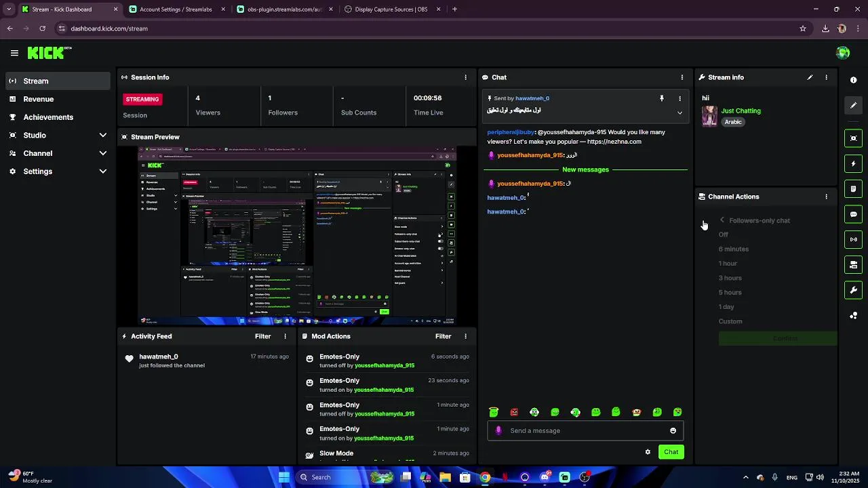Screen dimensions: 868x488
Task: Click the three-bubbles icon at sidebar bottom
Action: (853, 315)
